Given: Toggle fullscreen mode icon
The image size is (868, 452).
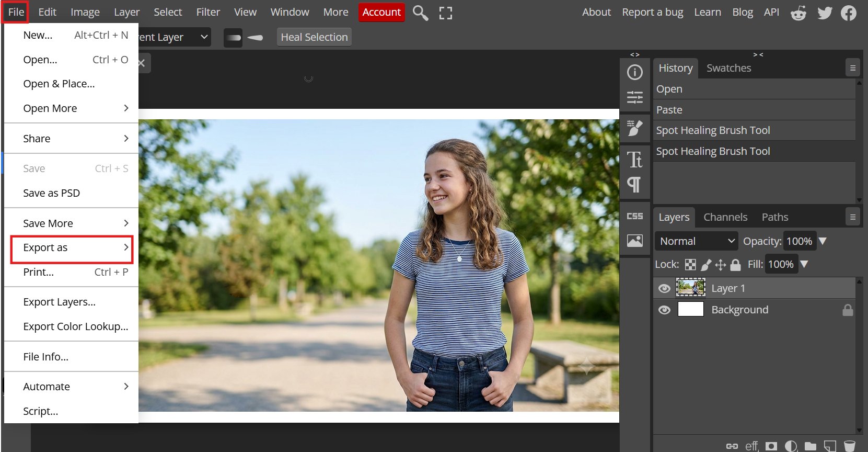Looking at the screenshot, I should [446, 13].
